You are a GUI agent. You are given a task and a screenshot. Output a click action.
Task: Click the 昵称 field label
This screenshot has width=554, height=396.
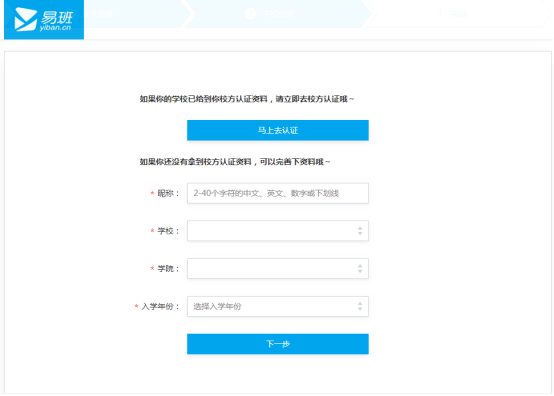pyautogui.click(x=168, y=193)
